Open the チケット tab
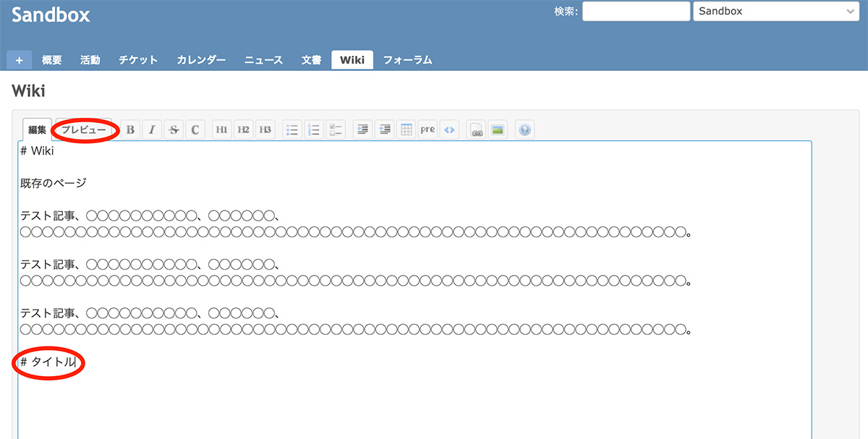868x439 pixels. [138, 60]
